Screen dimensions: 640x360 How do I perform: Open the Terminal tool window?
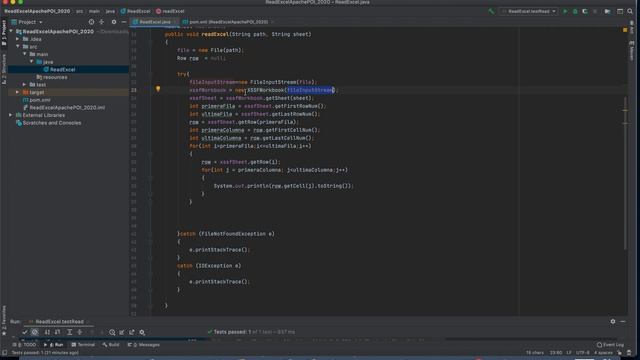tap(83, 345)
